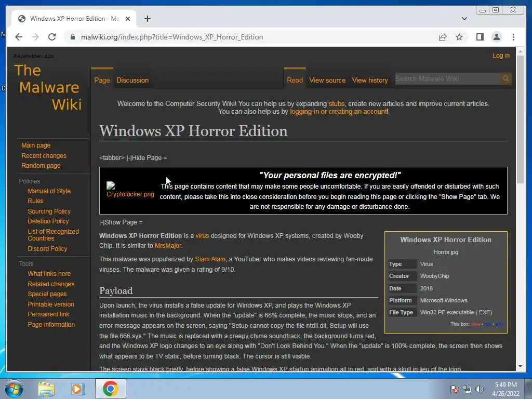Image resolution: width=532 pixels, height=399 pixels.
Task: Click the volume speaker tray icon
Action: coord(480,389)
